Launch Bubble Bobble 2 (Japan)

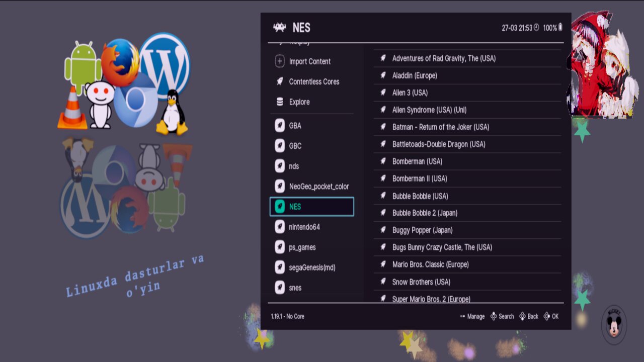pos(467,213)
